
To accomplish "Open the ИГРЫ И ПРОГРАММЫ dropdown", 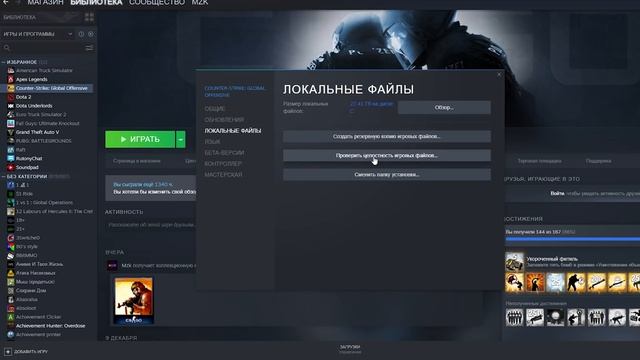I will [70, 34].
